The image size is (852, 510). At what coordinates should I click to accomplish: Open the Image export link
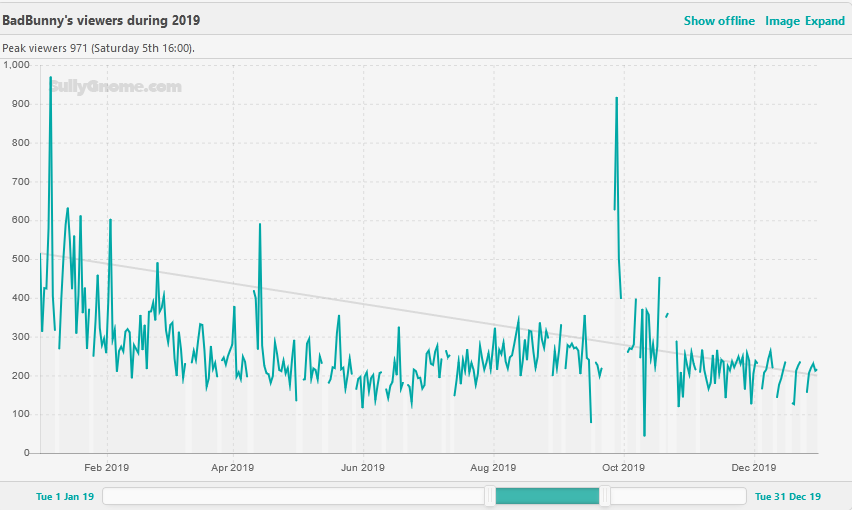coord(782,21)
